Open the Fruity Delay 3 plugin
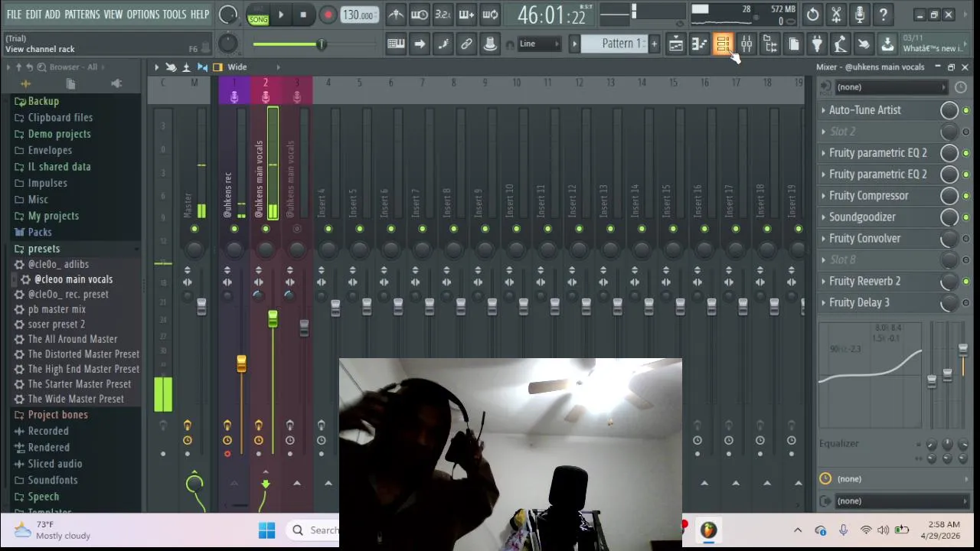The image size is (980, 551). [859, 303]
